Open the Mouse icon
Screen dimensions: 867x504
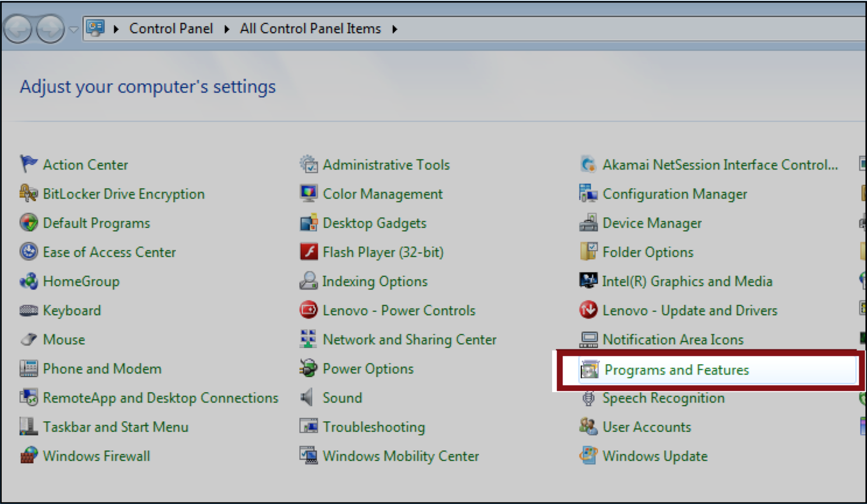click(x=29, y=339)
